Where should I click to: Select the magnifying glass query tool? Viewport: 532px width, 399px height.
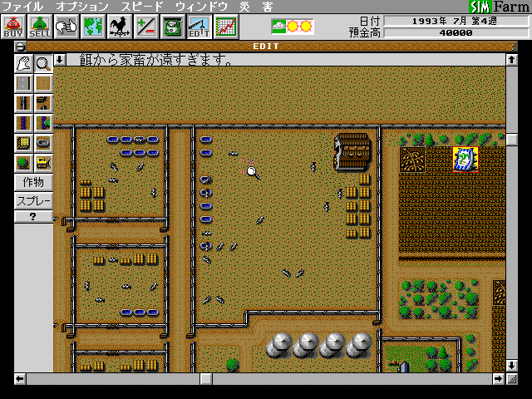point(43,63)
